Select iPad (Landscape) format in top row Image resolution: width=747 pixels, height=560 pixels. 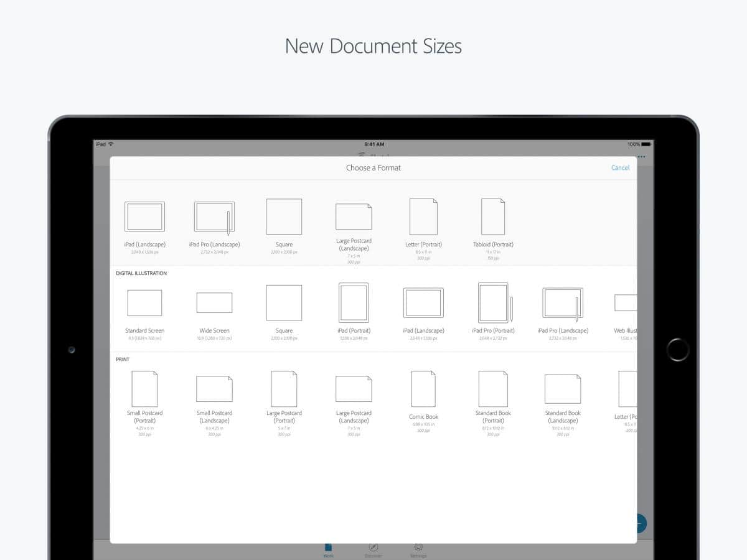tap(144, 217)
